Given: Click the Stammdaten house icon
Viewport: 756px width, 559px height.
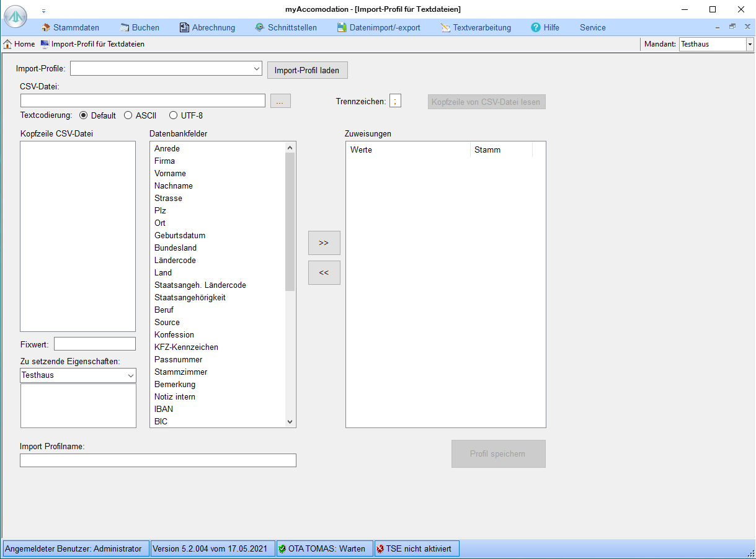Looking at the screenshot, I should pos(46,27).
